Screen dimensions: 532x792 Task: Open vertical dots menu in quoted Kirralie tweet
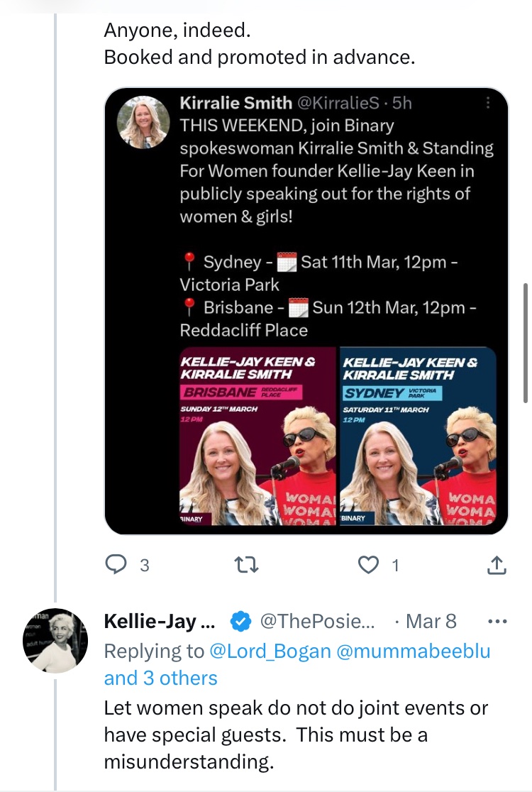tap(487, 103)
